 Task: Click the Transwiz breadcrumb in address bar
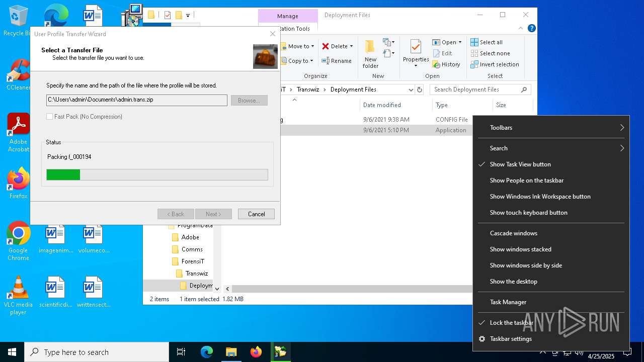(x=309, y=89)
